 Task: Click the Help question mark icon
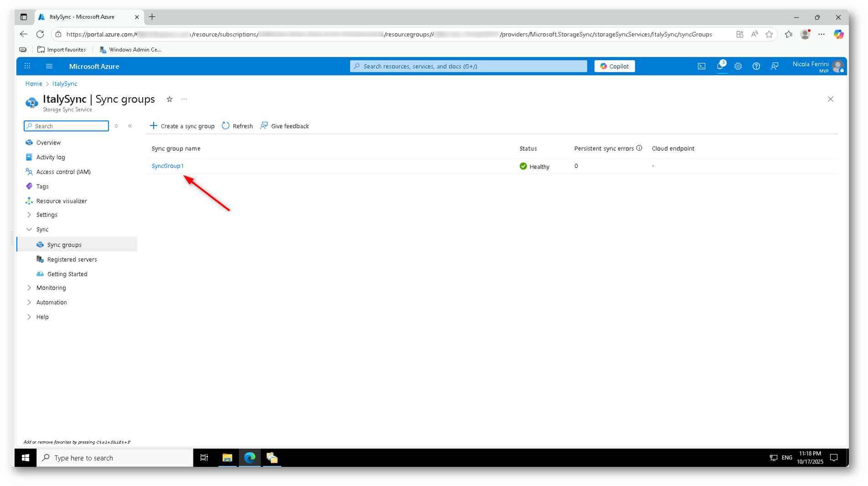pos(756,67)
